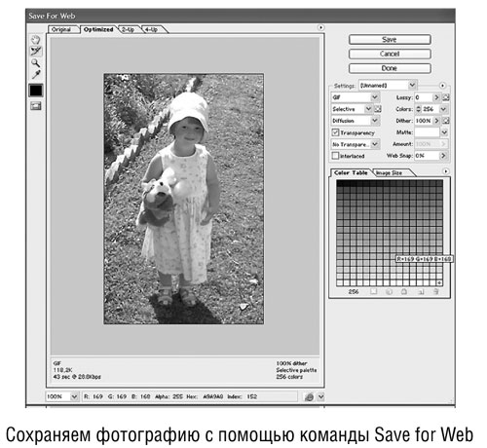Open the Selective palette dropdown
The height and width of the screenshot is (448, 487).
pyautogui.click(x=352, y=109)
